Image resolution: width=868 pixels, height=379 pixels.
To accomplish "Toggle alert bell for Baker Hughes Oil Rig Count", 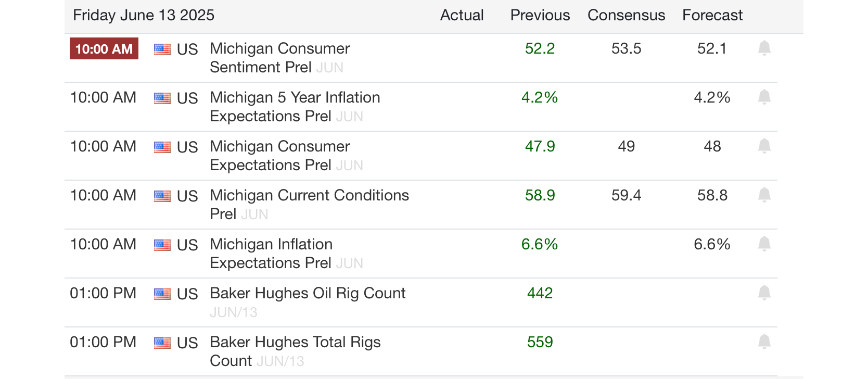I will tap(764, 293).
